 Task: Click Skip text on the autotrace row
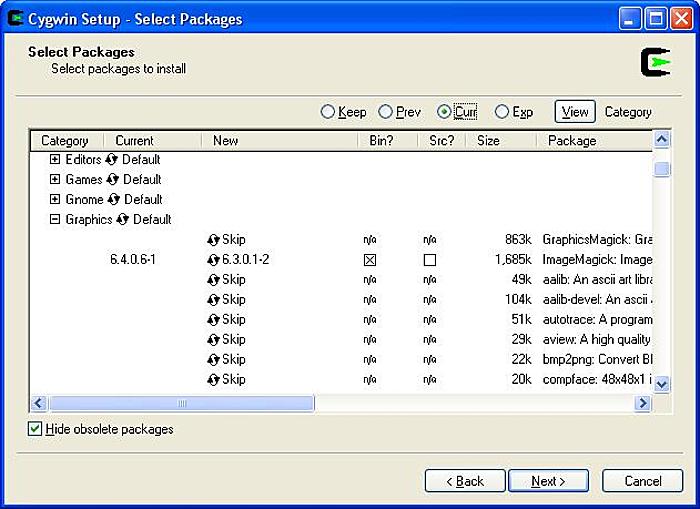click(x=234, y=319)
